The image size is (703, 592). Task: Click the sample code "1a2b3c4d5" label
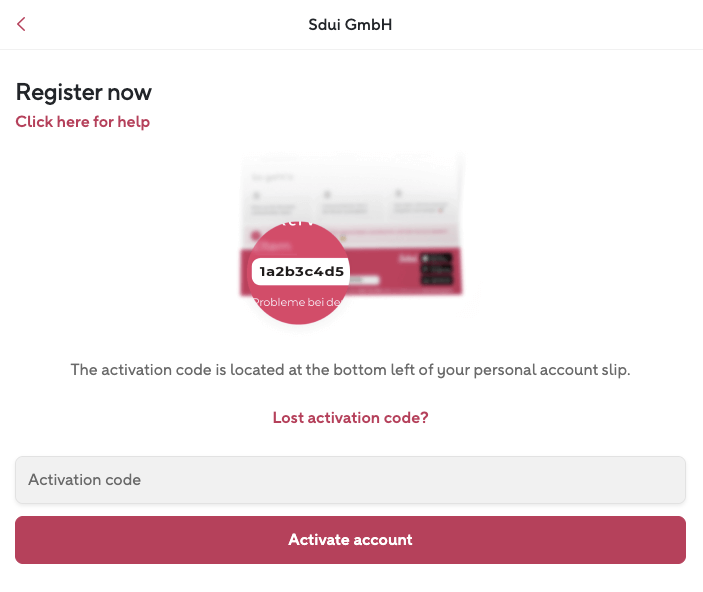301,271
